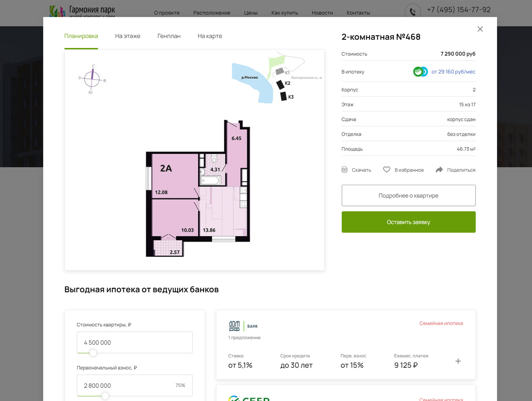Click the Гармония парк logo
The image size is (532, 401).
(82, 11)
